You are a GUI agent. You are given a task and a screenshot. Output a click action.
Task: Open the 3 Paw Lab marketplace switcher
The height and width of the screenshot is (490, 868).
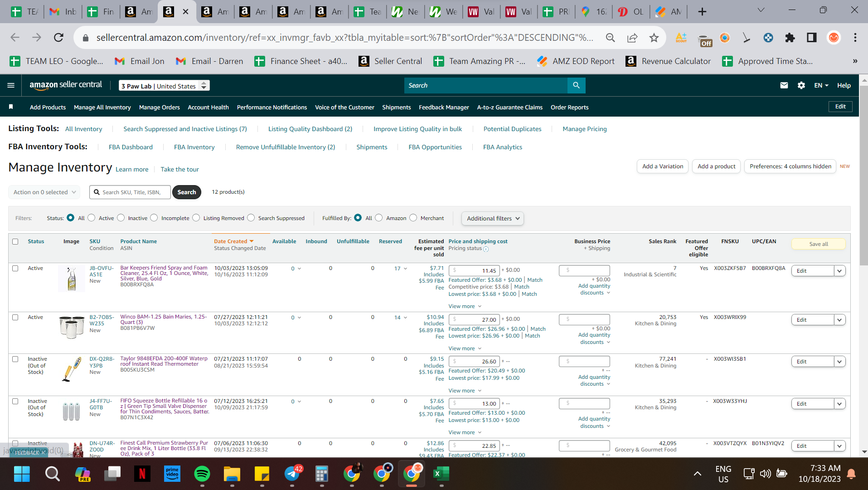click(164, 86)
